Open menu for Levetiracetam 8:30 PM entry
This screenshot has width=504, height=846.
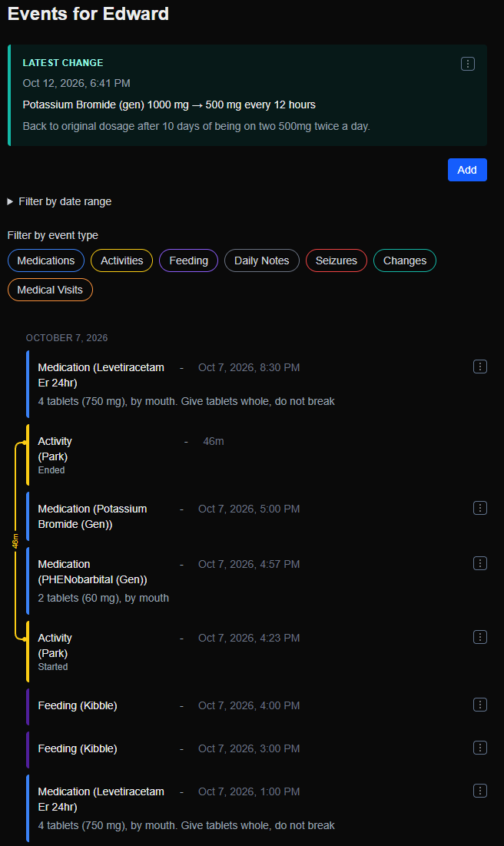pyautogui.click(x=480, y=367)
